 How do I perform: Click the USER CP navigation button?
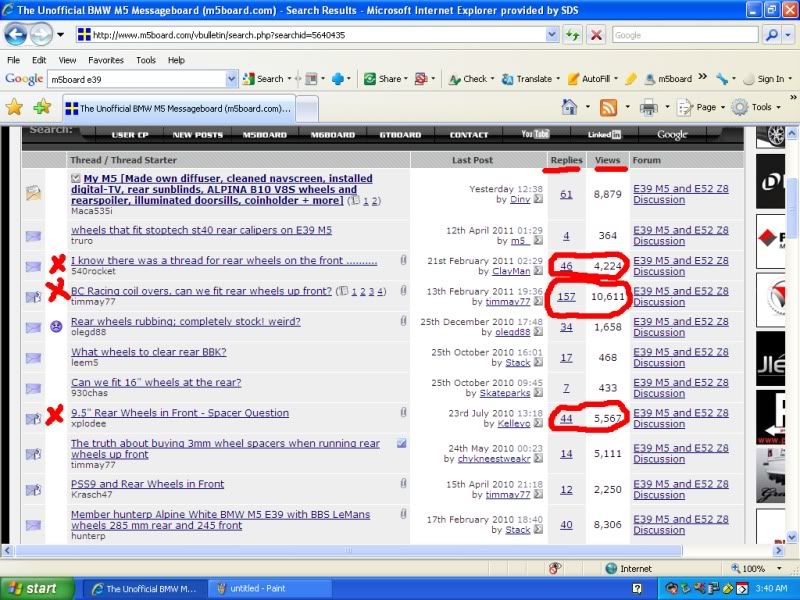(130, 135)
